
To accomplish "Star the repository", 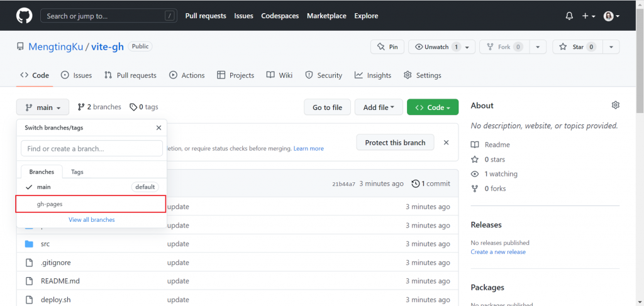I will pos(577,46).
